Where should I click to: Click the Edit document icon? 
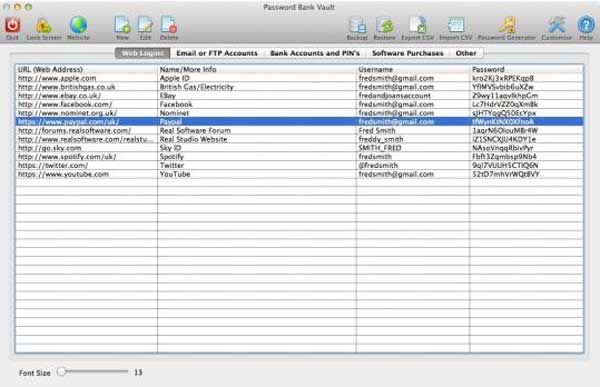[145, 25]
